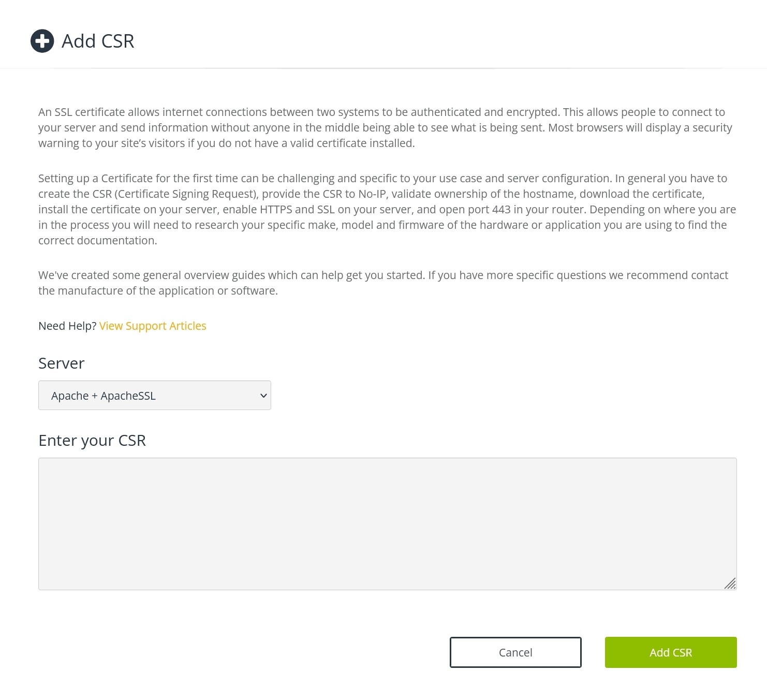Click the words warning to your site's visitors
This screenshot has height=700, width=767.
(x=111, y=143)
